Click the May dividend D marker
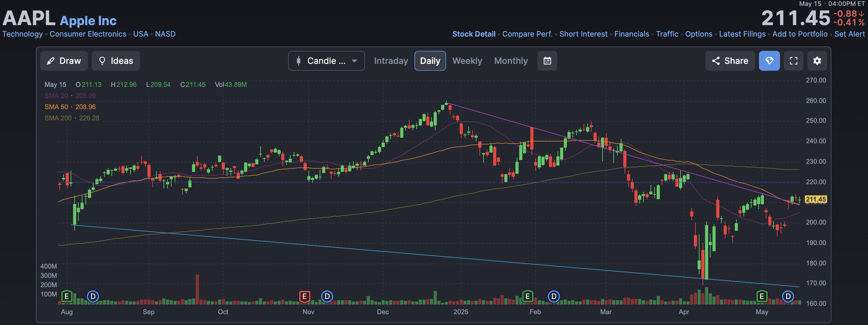Image resolution: width=868 pixels, height=325 pixels. [788, 297]
